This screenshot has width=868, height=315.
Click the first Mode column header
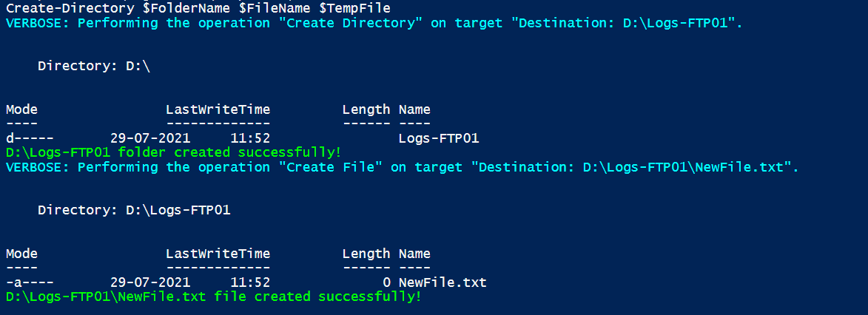[21, 109]
